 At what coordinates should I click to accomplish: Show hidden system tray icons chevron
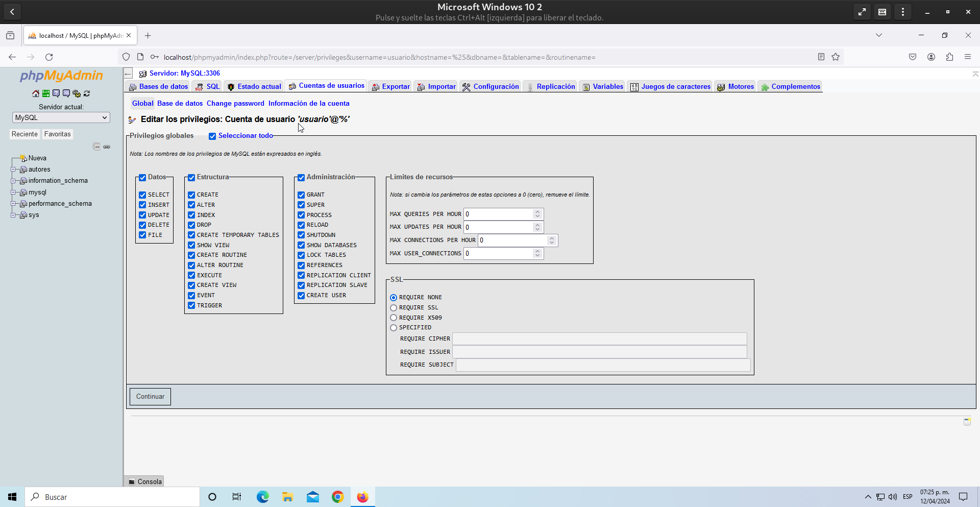pos(868,497)
